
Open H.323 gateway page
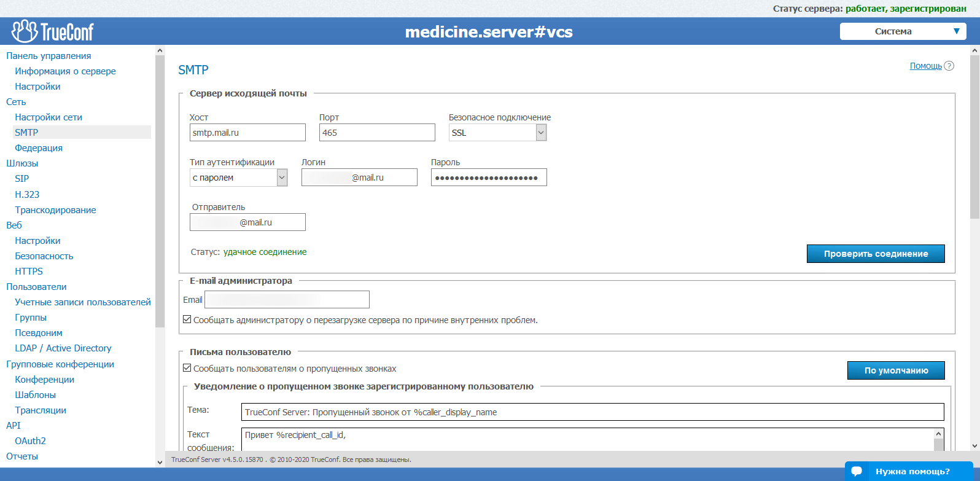click(27, 195)
